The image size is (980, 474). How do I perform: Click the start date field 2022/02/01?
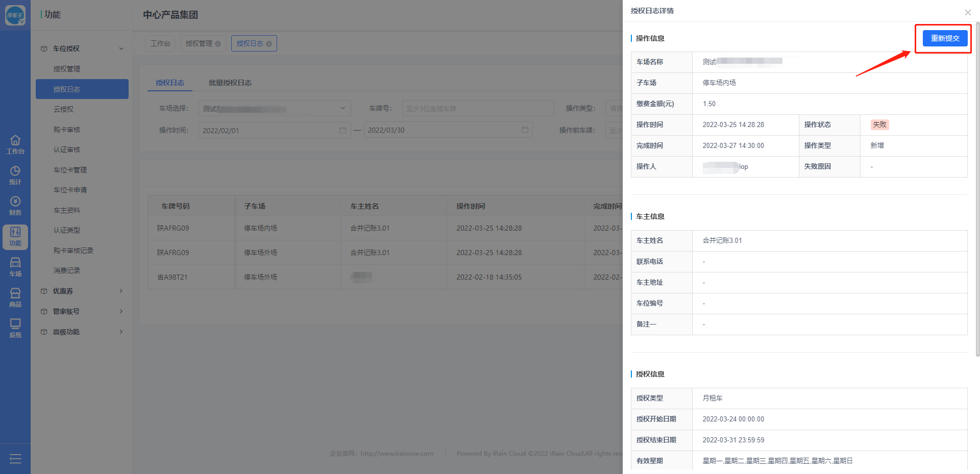point(275,130)
